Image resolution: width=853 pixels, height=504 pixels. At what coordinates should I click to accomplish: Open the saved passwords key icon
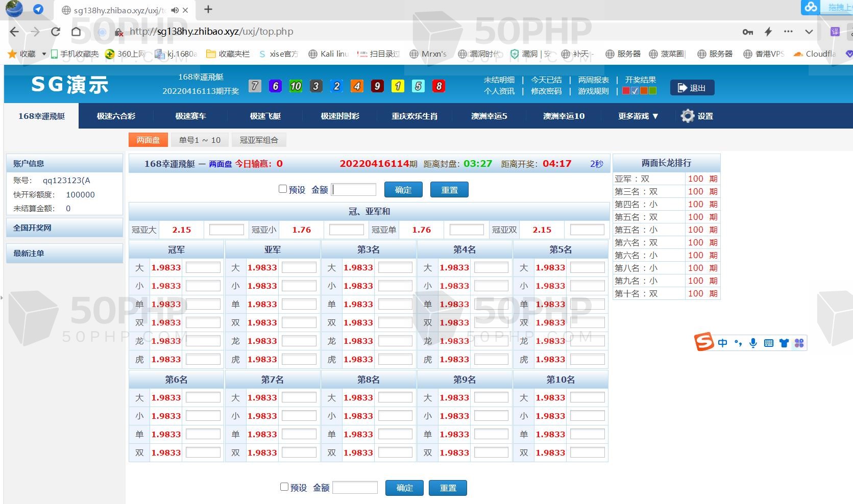[x=747, y=32]
